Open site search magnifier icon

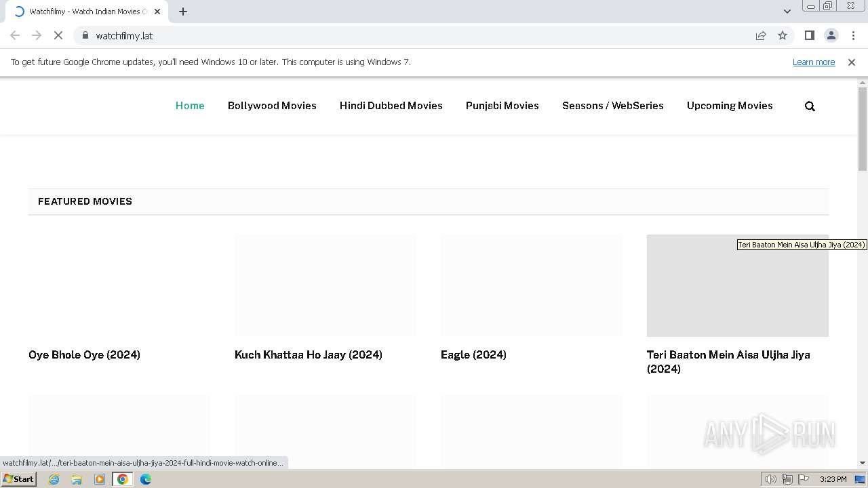[x=810, y=106]
